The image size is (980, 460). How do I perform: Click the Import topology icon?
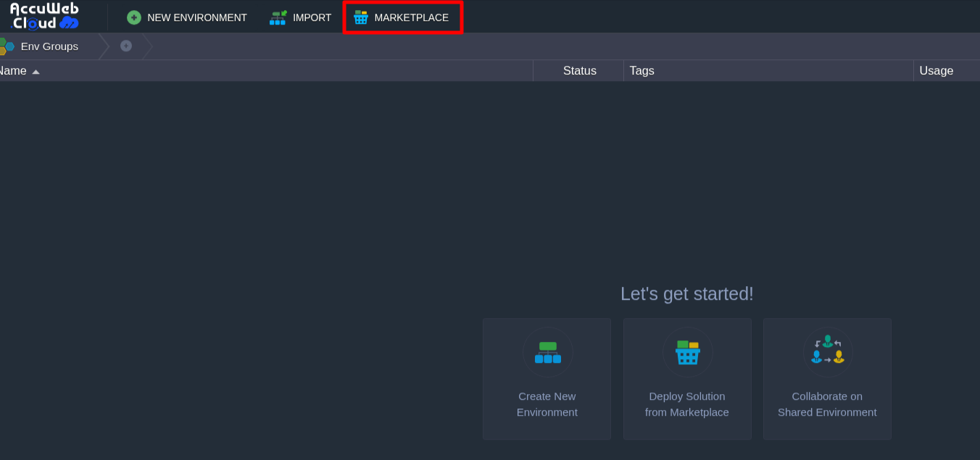[x=278, y=17]
